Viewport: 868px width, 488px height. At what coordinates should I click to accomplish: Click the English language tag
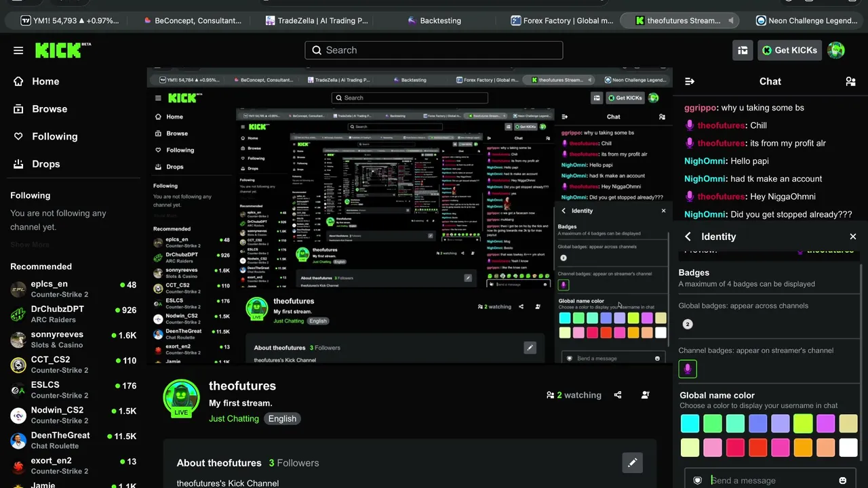click(x=282, y=419)
